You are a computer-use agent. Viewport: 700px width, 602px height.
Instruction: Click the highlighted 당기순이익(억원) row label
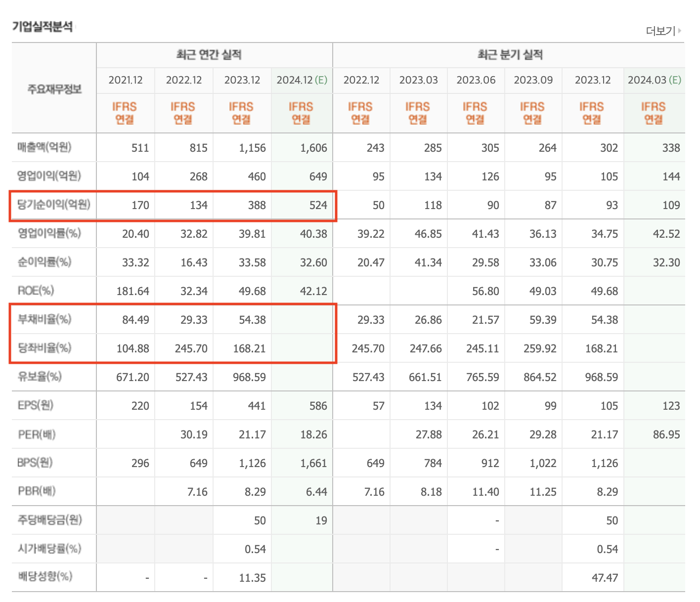[52, 206]
